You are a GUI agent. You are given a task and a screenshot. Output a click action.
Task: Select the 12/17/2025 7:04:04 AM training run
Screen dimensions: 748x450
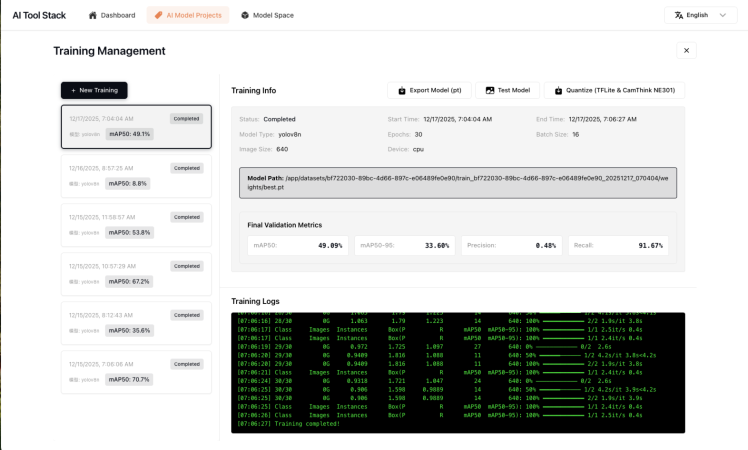pyautogui.click(x=136, y=126)
